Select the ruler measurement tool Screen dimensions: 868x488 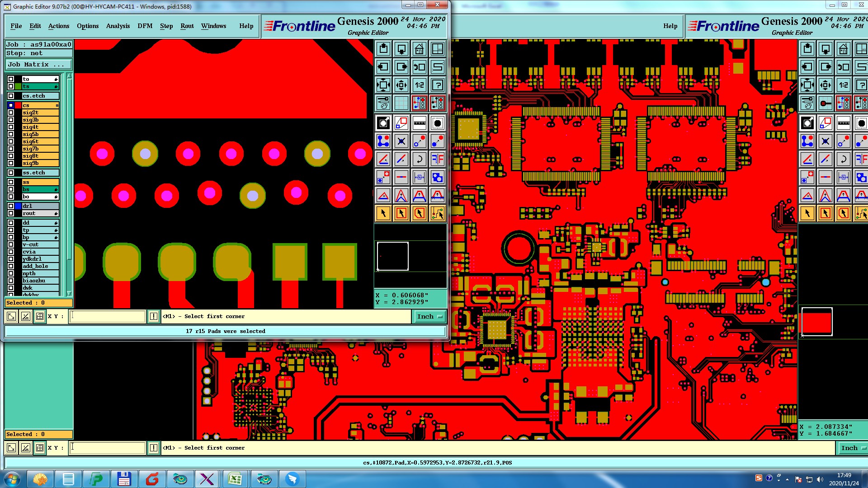click(x=419, y=123)
